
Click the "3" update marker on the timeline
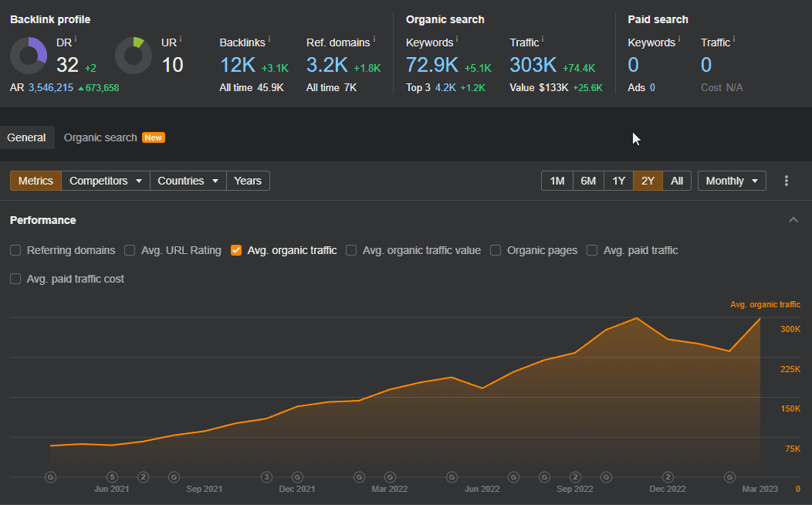(266, 477)
